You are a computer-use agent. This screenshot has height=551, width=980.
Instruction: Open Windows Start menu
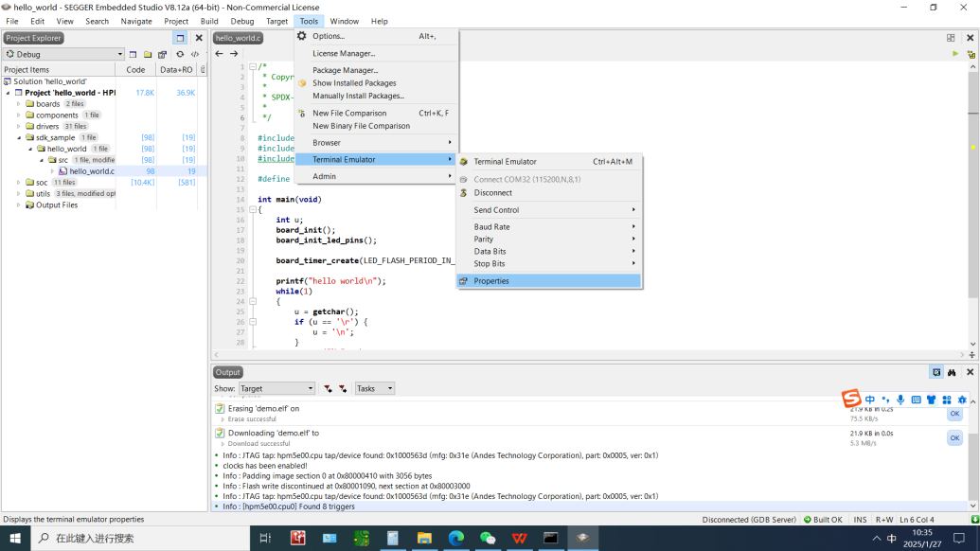pos(15,538)
